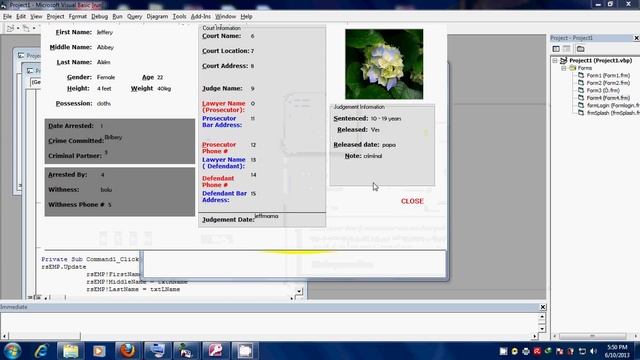Select formLogin in project tree
The width and height of the screenshot is (640, 360).
pos(613,105)
